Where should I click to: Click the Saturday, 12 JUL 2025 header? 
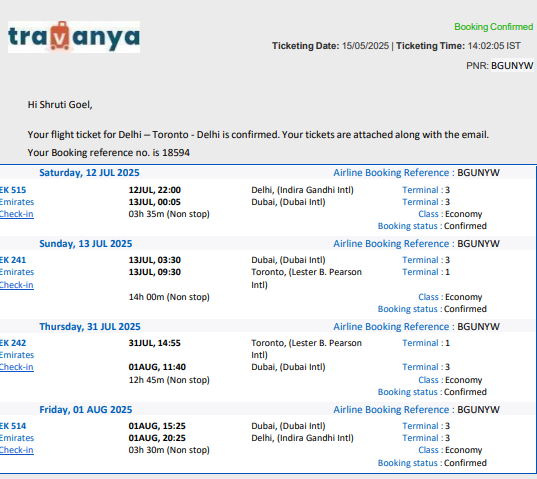tap(89, 173)
